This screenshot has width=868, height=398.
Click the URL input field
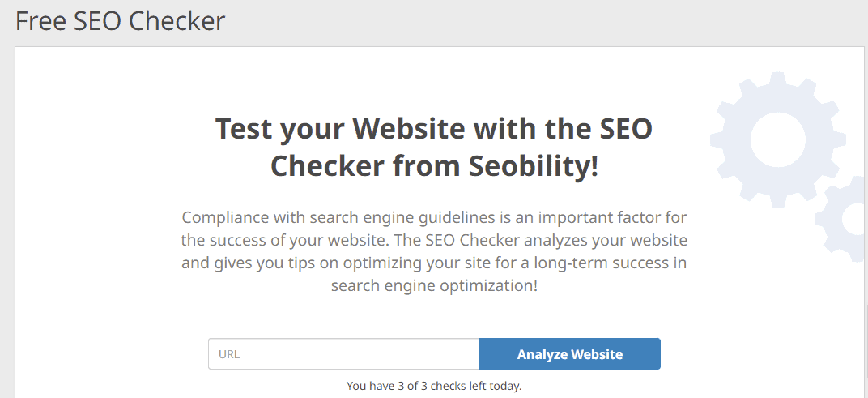[343, 354]
